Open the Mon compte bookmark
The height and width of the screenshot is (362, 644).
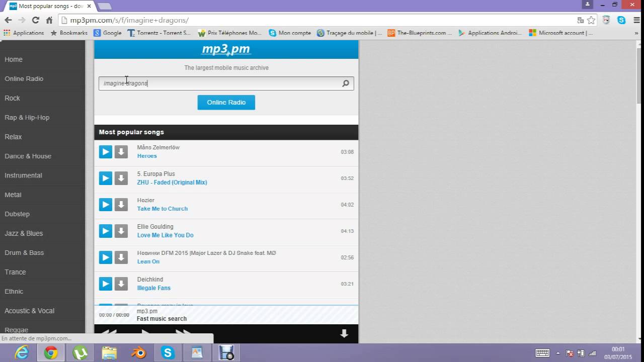[x=290, y=33]
